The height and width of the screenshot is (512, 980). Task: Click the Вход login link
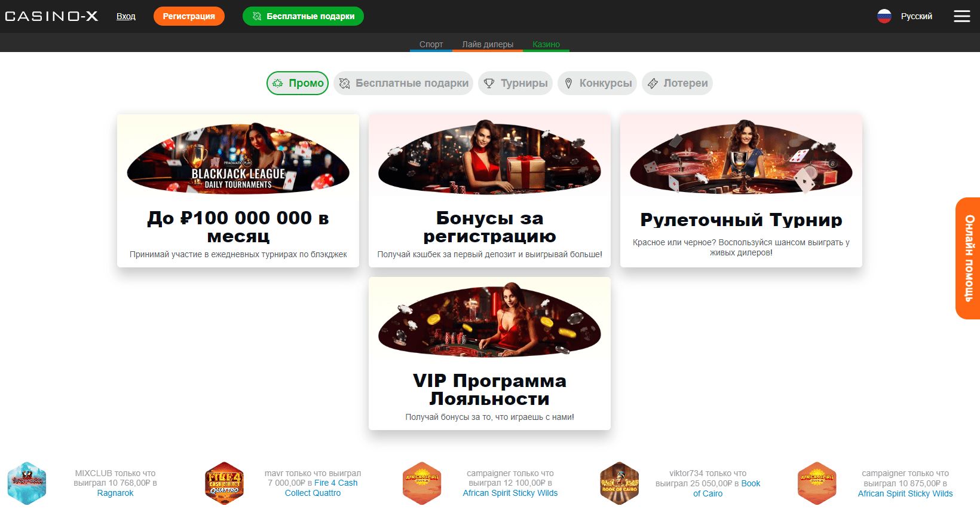(126, 16)
